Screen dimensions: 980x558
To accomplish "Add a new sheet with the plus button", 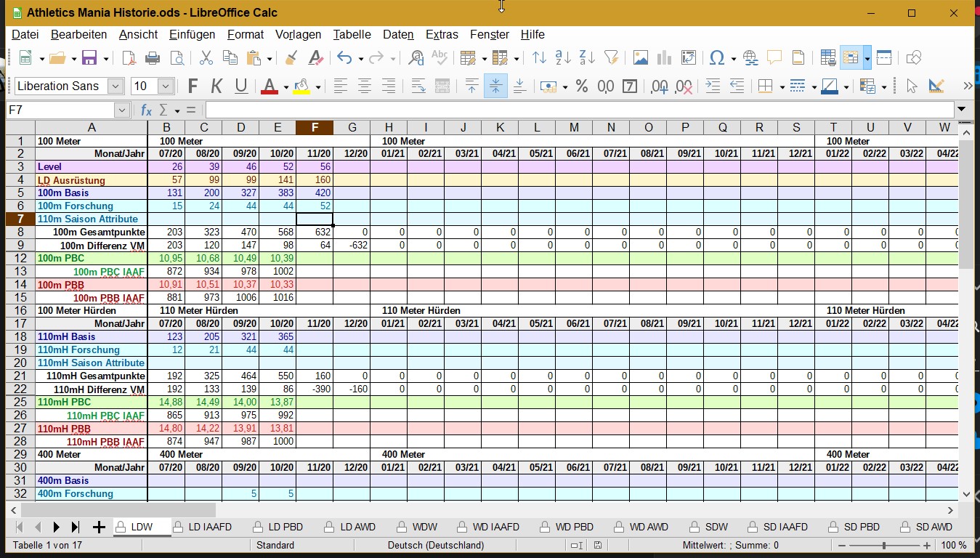I will coord(99,527).
